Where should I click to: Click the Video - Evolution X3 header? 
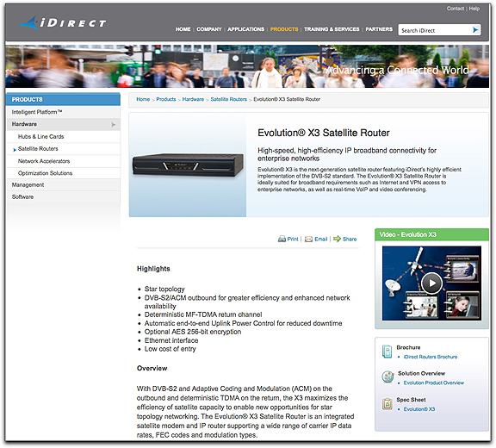431,234
